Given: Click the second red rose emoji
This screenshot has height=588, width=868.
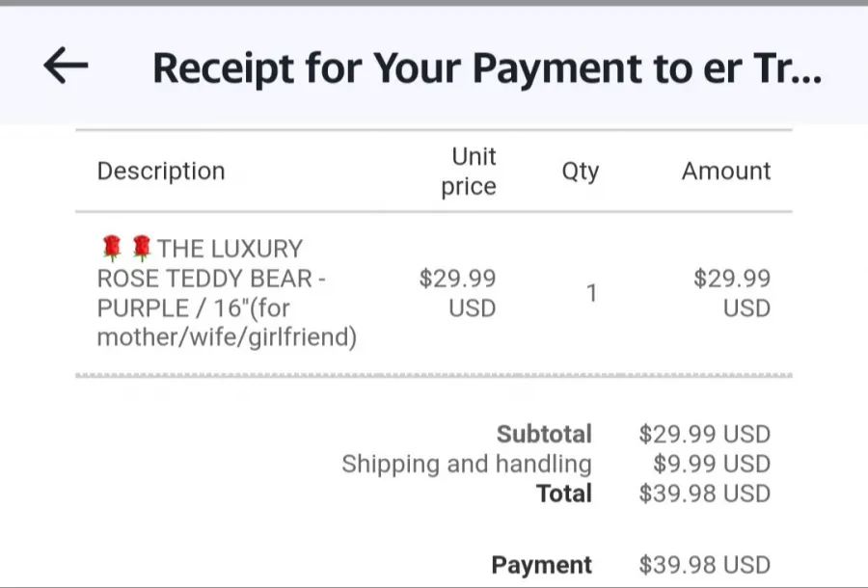Looking at the screenshot, I should pyautogui.click(x=141, y=248).
